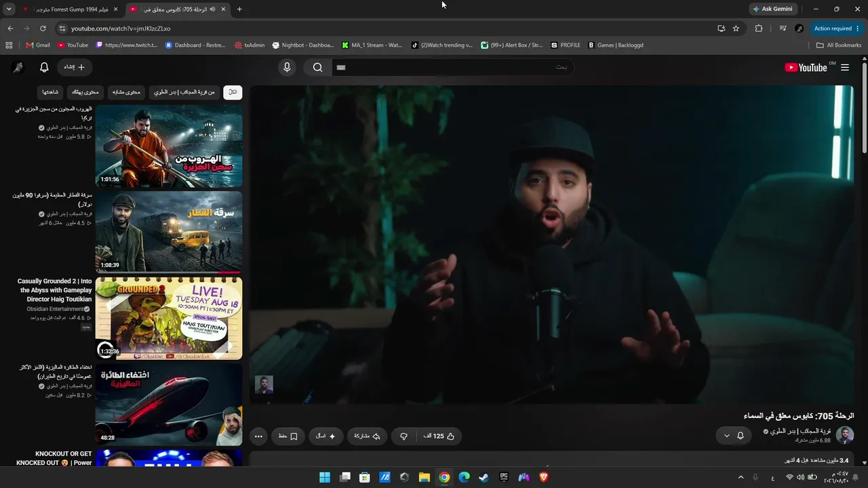Bookmark this page with the star
Image resolution: width=868 pixels, height=488 pixels.
coord(736,28)
